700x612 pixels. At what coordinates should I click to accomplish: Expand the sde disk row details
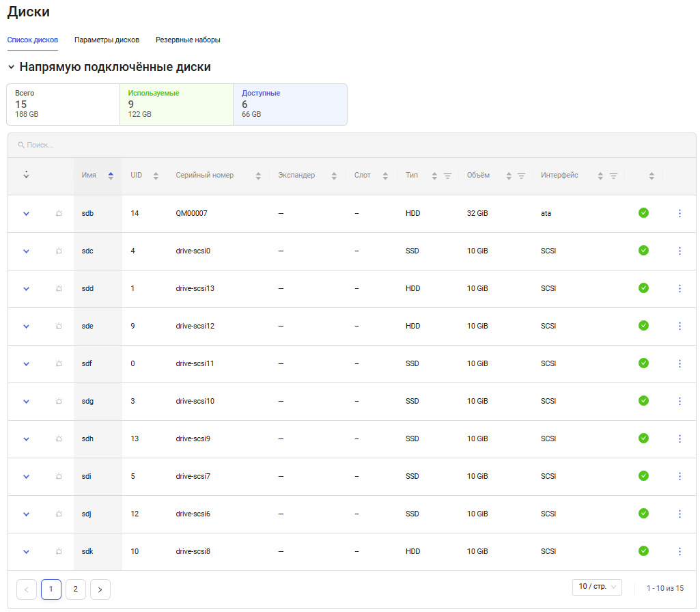click(27, 326)
